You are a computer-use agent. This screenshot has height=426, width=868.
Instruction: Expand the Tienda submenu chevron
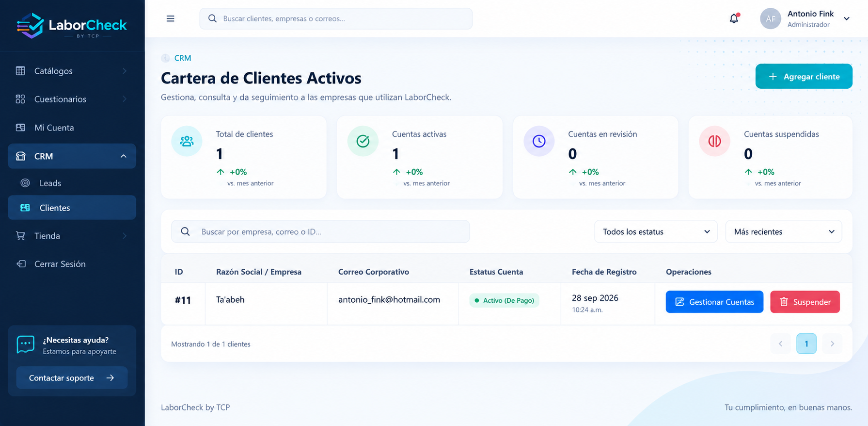click(125, 236)
